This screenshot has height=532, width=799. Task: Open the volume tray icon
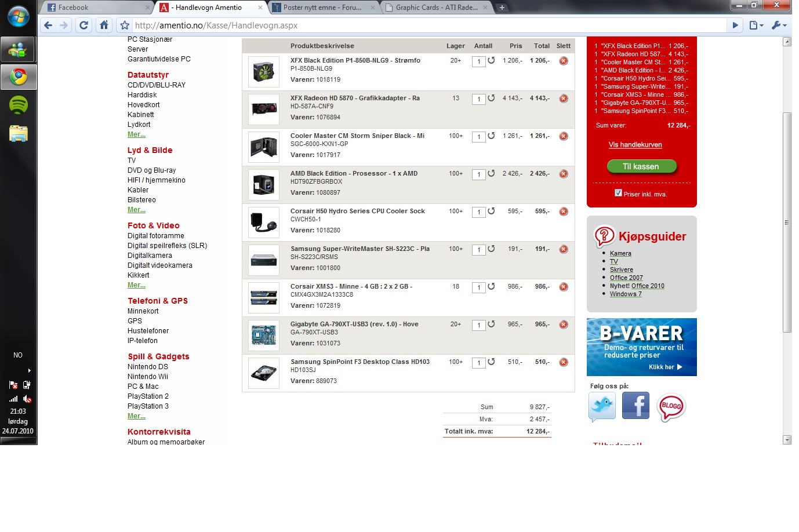point(27,399)
